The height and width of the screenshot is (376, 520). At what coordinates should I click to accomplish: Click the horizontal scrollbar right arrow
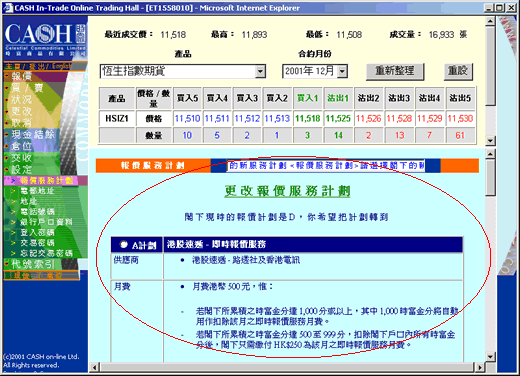tap(480, 367)
